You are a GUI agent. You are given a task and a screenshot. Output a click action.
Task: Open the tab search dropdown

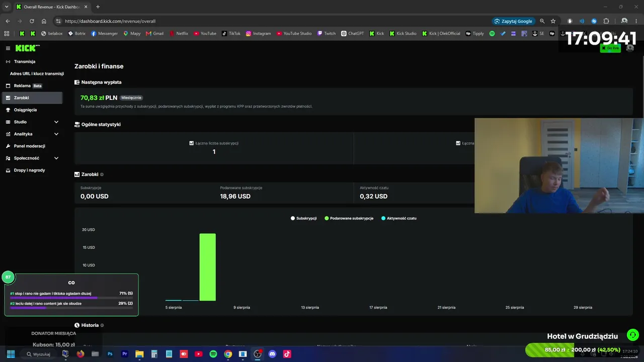pos(7,7)
